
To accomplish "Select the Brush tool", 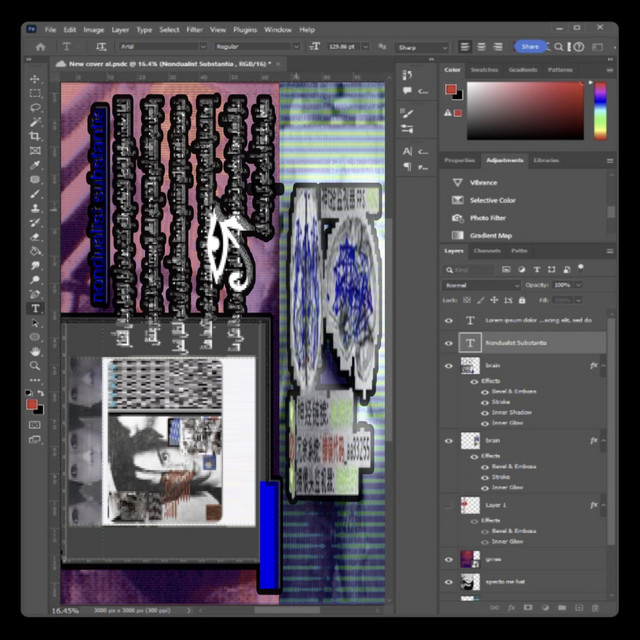I will [35, 194].
